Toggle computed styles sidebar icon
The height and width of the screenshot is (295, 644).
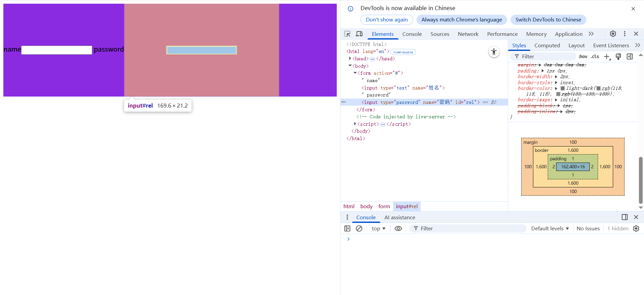click(630, 57)
